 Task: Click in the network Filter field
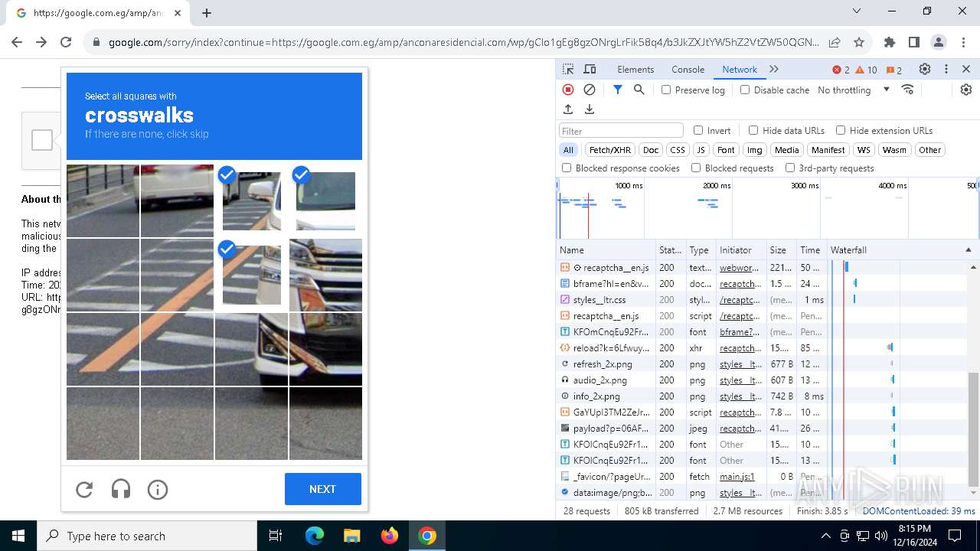(621, 131)
